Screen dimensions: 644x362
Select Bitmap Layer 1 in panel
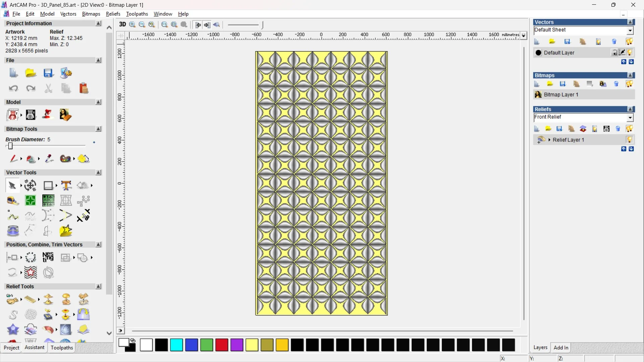pos(561,95)
